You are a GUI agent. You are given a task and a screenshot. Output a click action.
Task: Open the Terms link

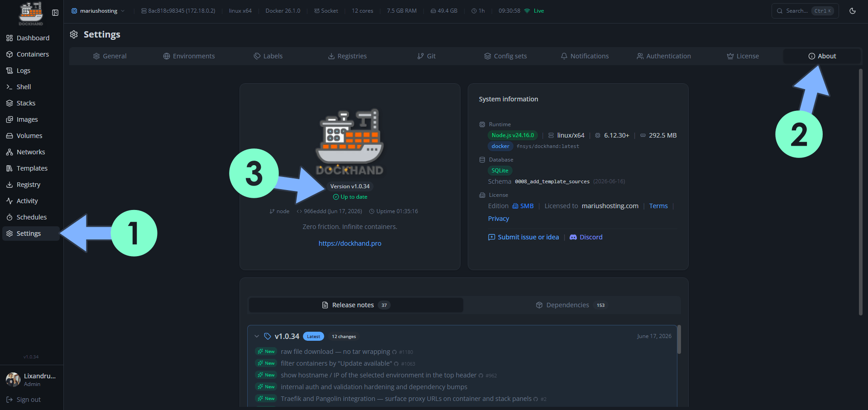658,206
